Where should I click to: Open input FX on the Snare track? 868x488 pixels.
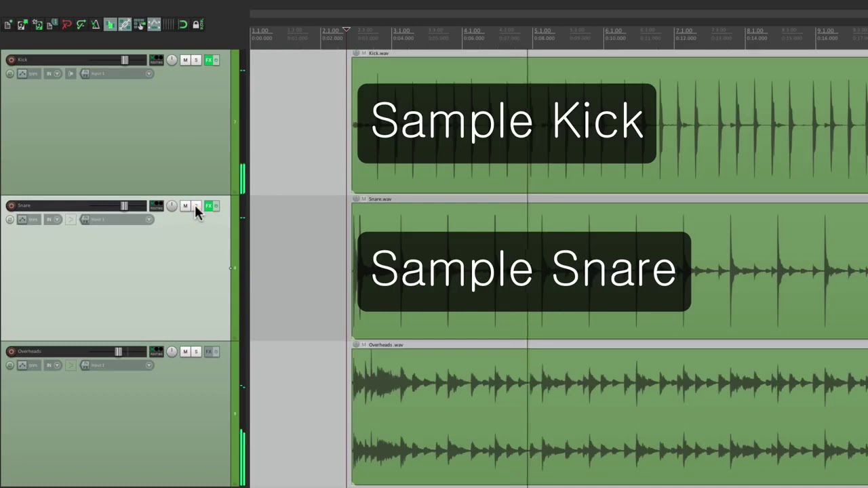85,219
